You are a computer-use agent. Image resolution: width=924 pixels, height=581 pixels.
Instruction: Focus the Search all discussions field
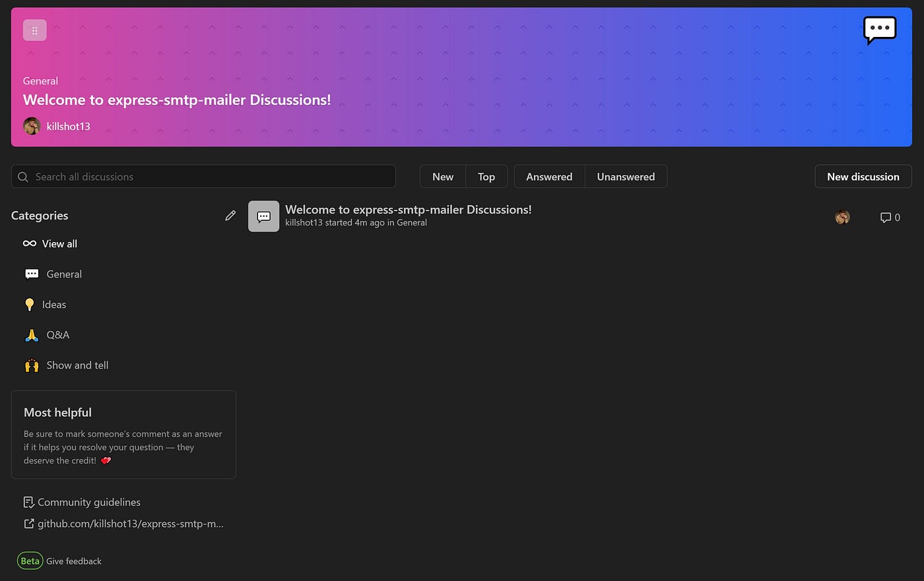203,177
